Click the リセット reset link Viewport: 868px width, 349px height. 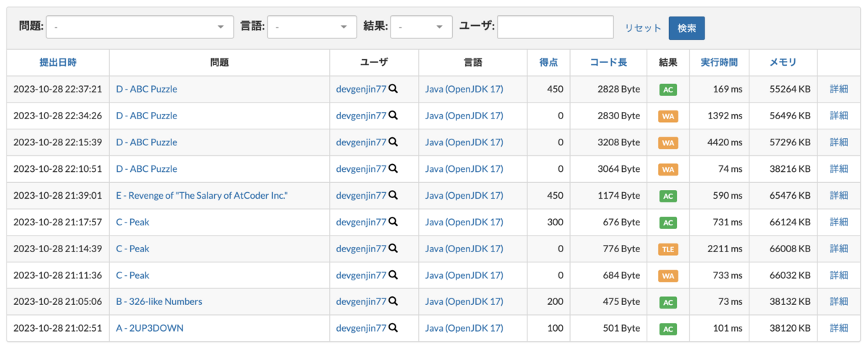coord(643,28)
